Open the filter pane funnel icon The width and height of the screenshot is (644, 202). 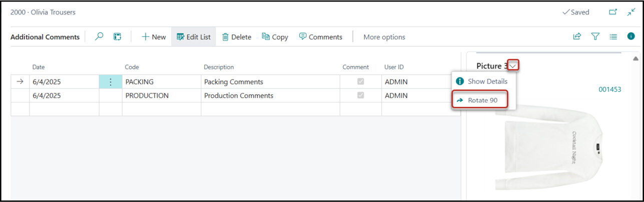pyautogui.click(x=595, y=36)
